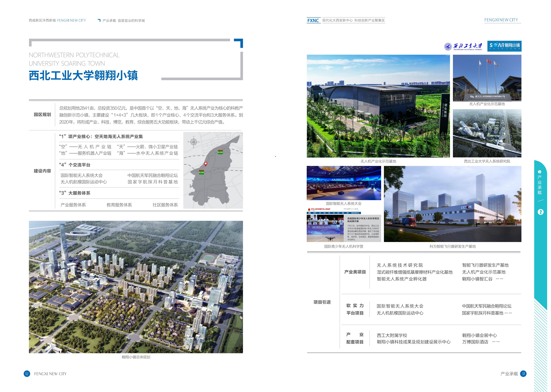Click the footer text 产业承载 near page 13

[x=509, y=374]
